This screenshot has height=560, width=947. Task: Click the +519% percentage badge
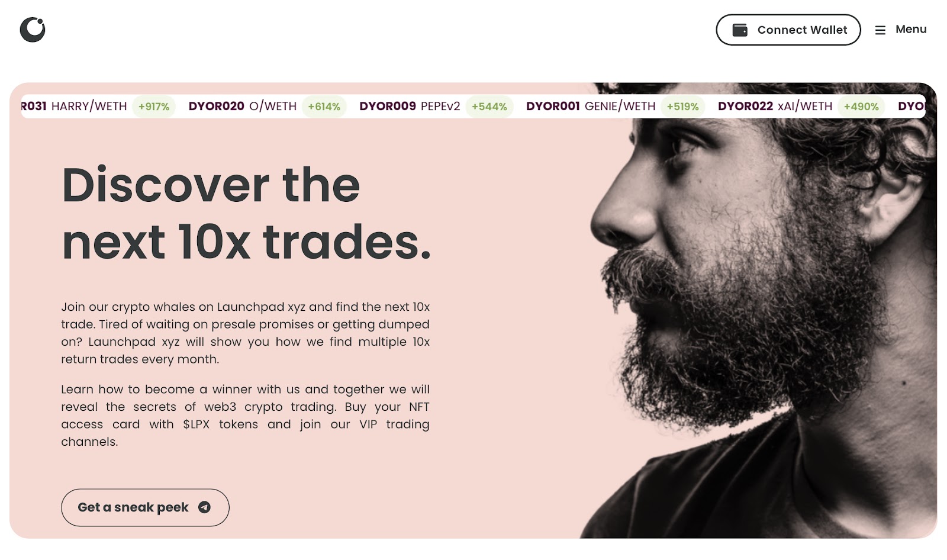[x=682, y=107]
